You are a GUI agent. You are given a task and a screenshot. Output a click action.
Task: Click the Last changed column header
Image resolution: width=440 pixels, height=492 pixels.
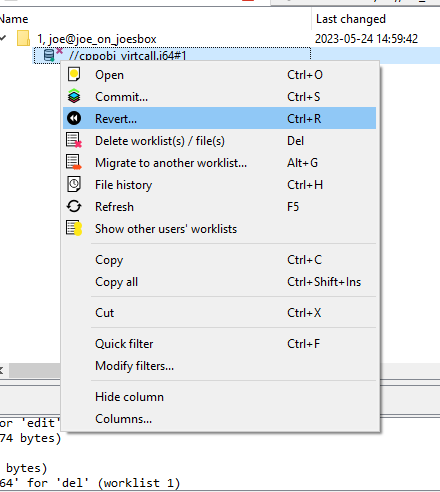pyautogui.click(x=376, y=19)
